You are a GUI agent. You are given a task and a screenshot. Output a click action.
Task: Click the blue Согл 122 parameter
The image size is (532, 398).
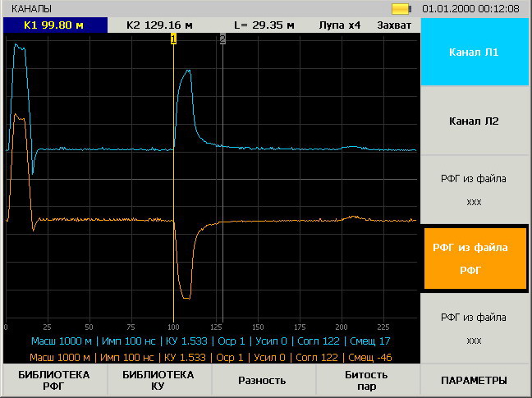click(x=319, y=341)
